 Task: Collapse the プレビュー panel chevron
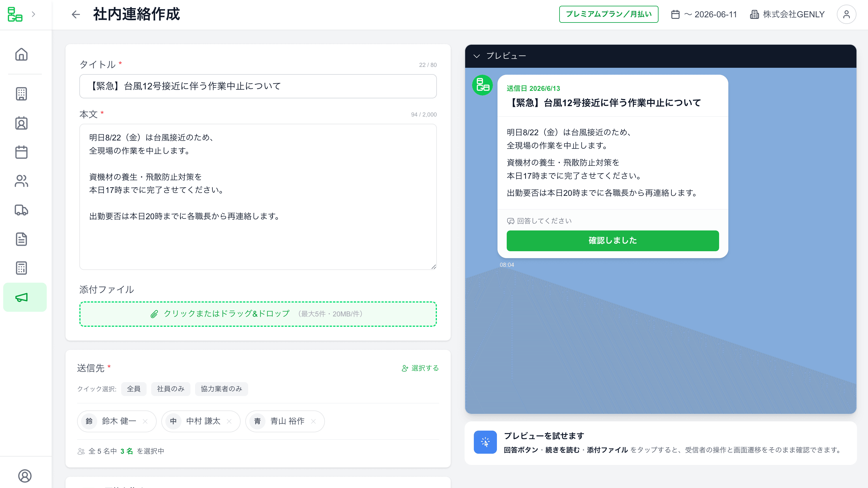point(476,56)
